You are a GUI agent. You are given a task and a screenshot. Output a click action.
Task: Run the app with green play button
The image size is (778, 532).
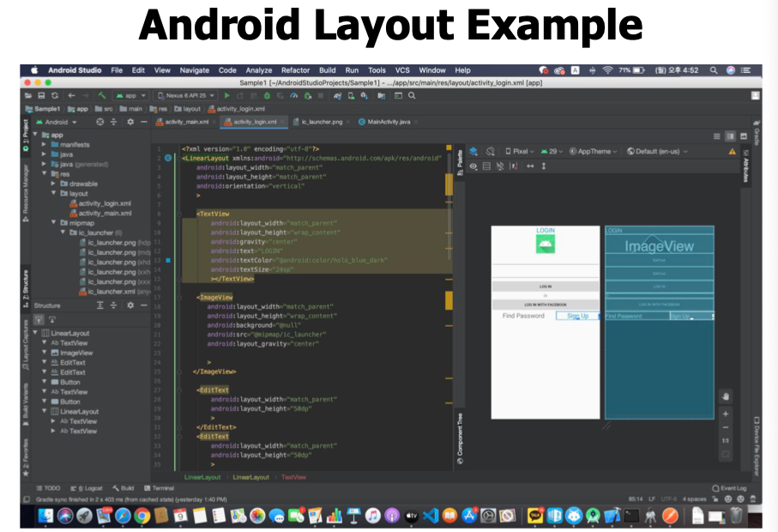pos(226,95)
